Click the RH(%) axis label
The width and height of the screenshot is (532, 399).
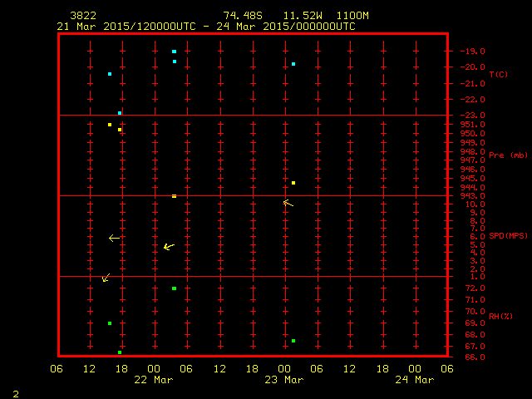tap(497, 316)
